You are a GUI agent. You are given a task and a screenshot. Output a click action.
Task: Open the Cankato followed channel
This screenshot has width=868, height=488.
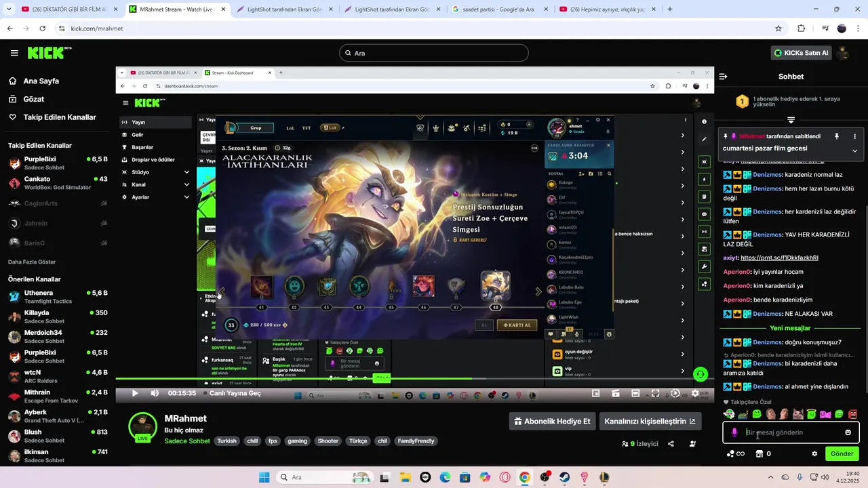pos(57,183)
